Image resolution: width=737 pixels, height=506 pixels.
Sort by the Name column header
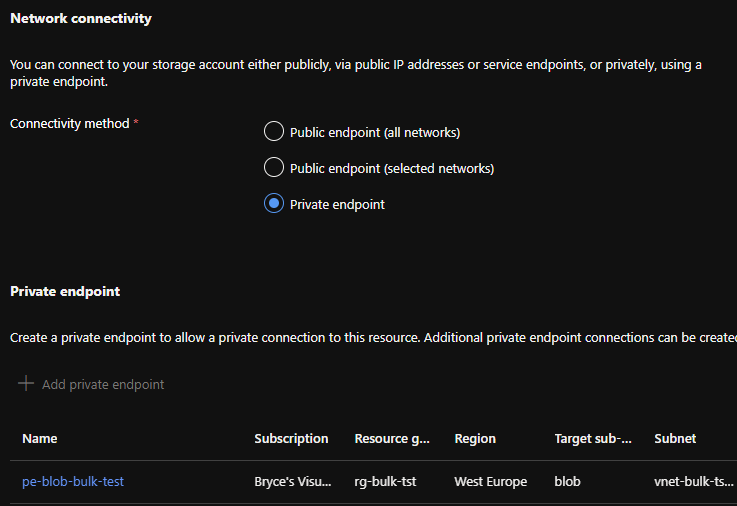(40, 438)
